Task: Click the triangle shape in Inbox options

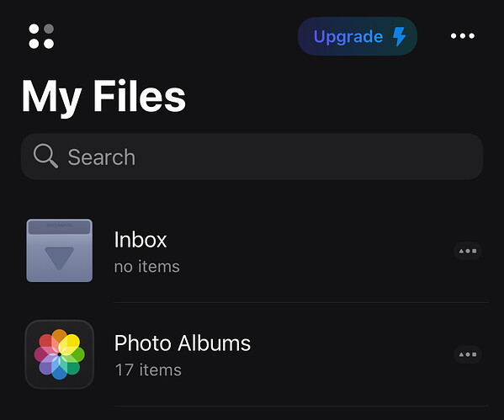Action: click(x=461, y=251)
